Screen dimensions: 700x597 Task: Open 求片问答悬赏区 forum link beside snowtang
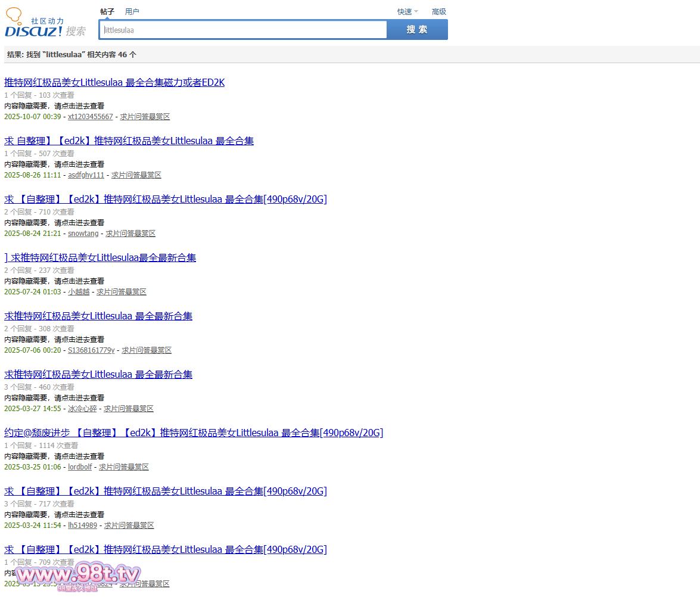(130, 234)
